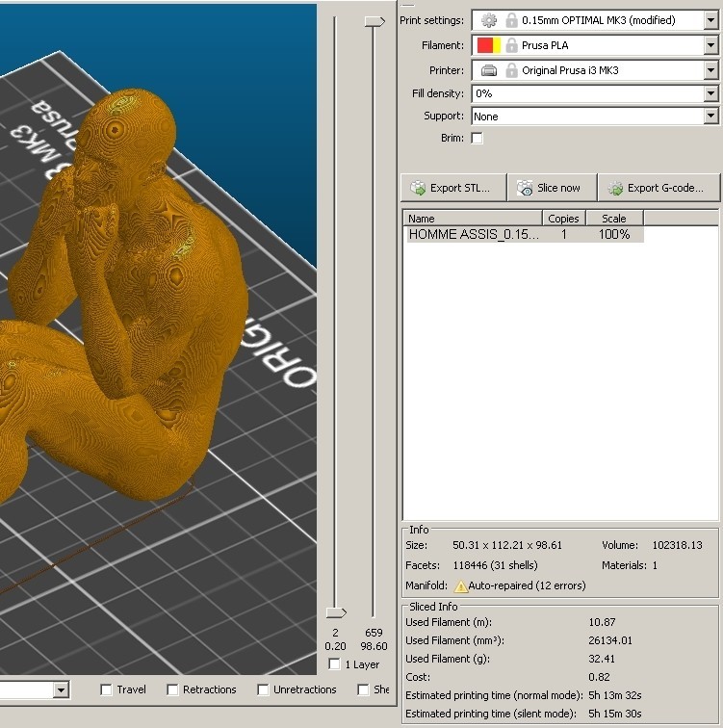Viewport: 723px width, 728px height.
Task: Click the Cost value 0.82
Action: (x=599, y=677)
